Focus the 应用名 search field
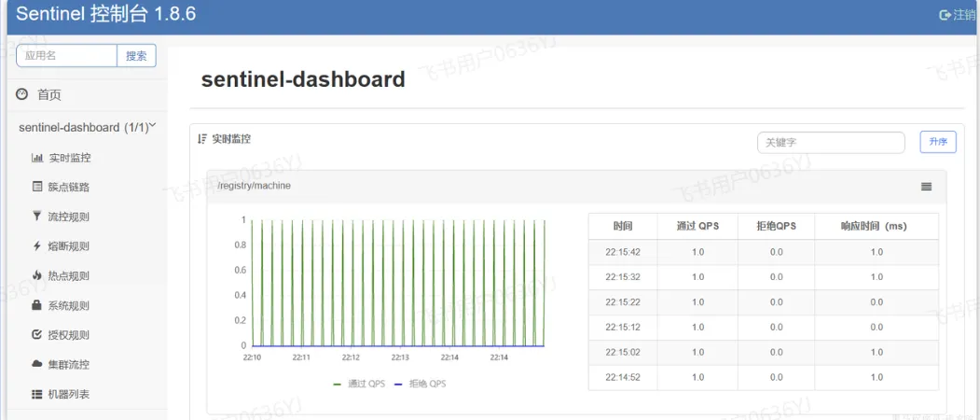This screenshot has height=420, width=980. coord(67,56)
